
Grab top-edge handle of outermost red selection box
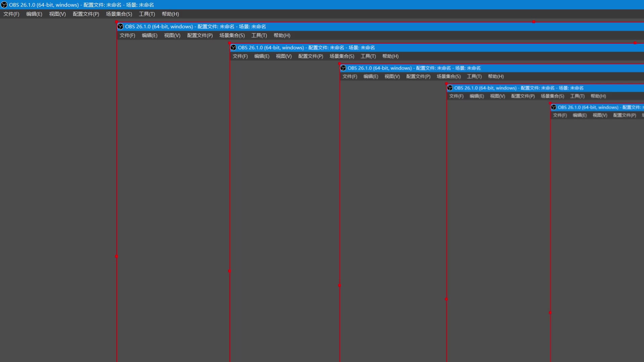534,22
